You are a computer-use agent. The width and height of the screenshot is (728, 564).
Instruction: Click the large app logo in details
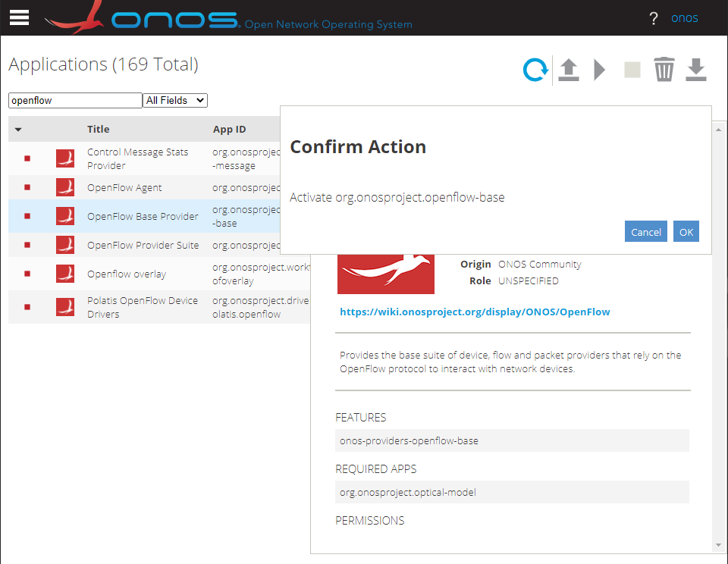[386, 274]
